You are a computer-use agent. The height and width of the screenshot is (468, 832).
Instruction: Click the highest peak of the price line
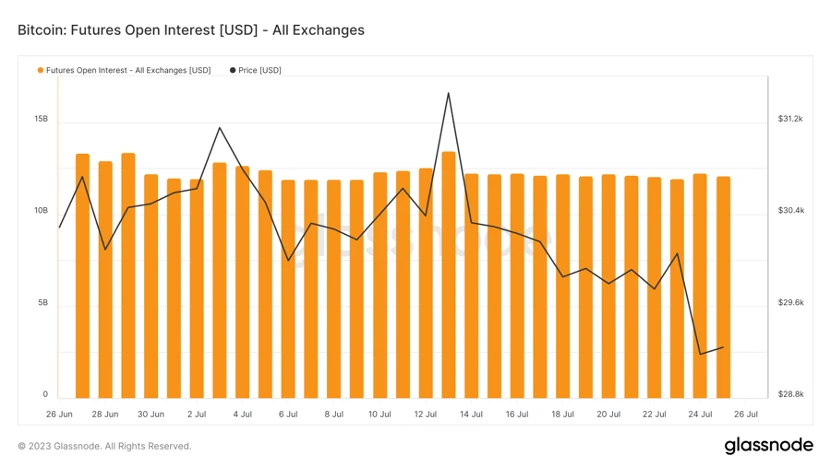(448, 93)
